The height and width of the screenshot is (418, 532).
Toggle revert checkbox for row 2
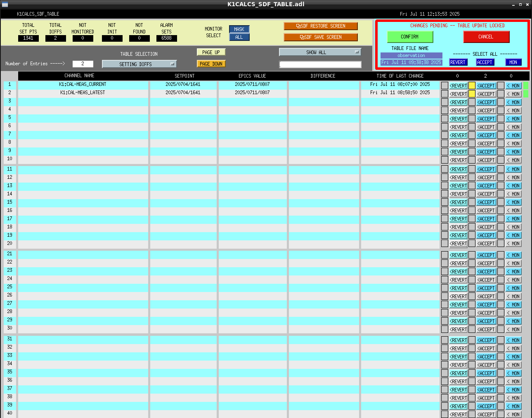tap(445, 94)
